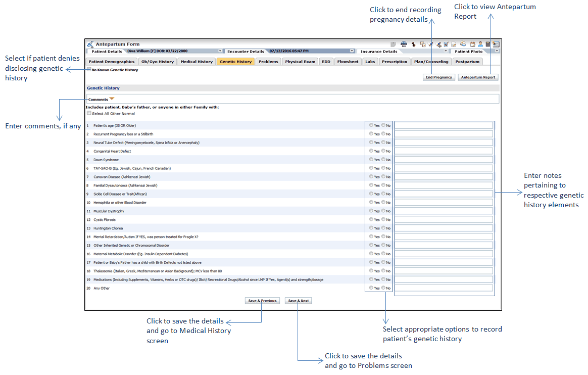Select No for Cystic Fibrosis
This screenshot has height=375, width=588.
click(x=383, y=219)
